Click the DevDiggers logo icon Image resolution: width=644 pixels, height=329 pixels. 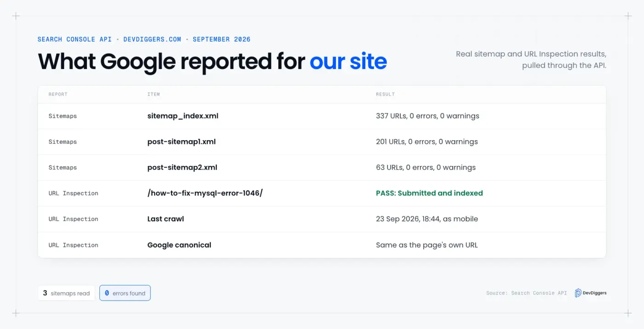tap(578, 293)
